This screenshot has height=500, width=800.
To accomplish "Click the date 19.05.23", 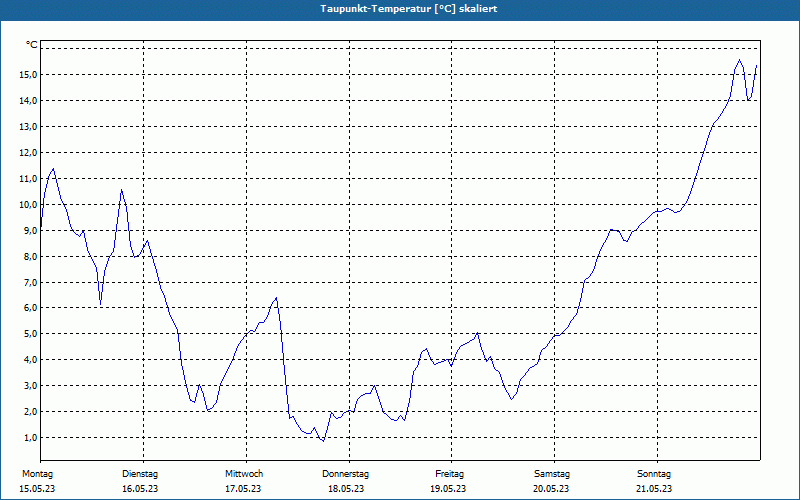I will 448,489.
